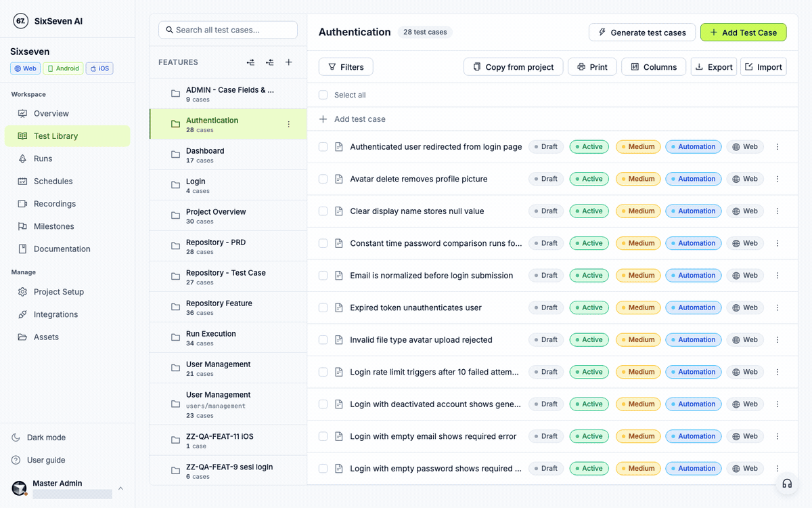Open the Filters dropdown
Viewport: 812px width, 508px height.
click(346, 66)
